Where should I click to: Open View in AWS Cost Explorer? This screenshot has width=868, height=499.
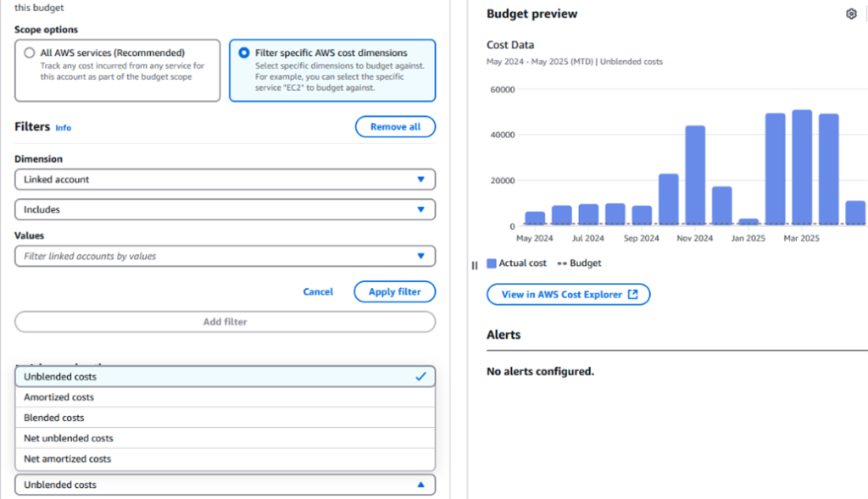[568, 294]
